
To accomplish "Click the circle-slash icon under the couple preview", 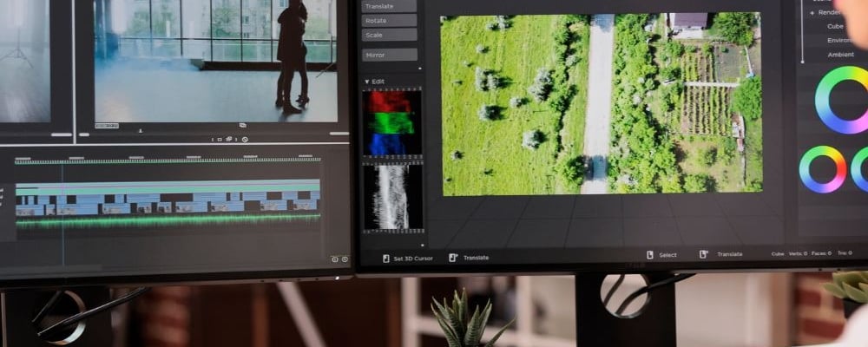I will [x=245, y=140].
